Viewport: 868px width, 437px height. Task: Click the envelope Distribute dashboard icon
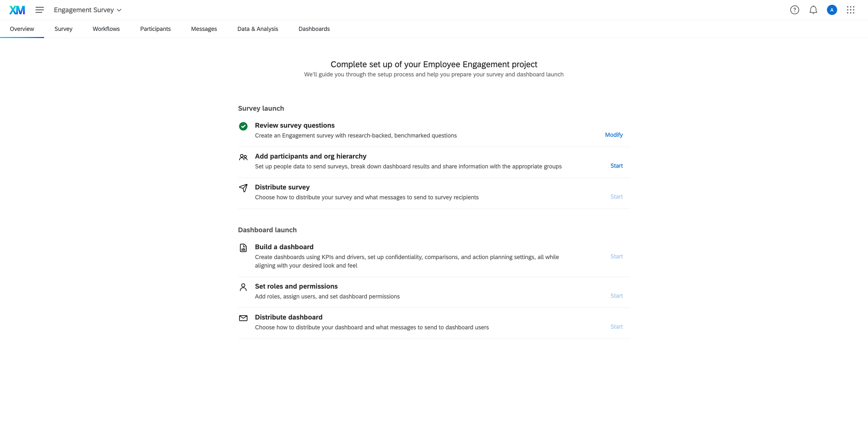[243, 318]
